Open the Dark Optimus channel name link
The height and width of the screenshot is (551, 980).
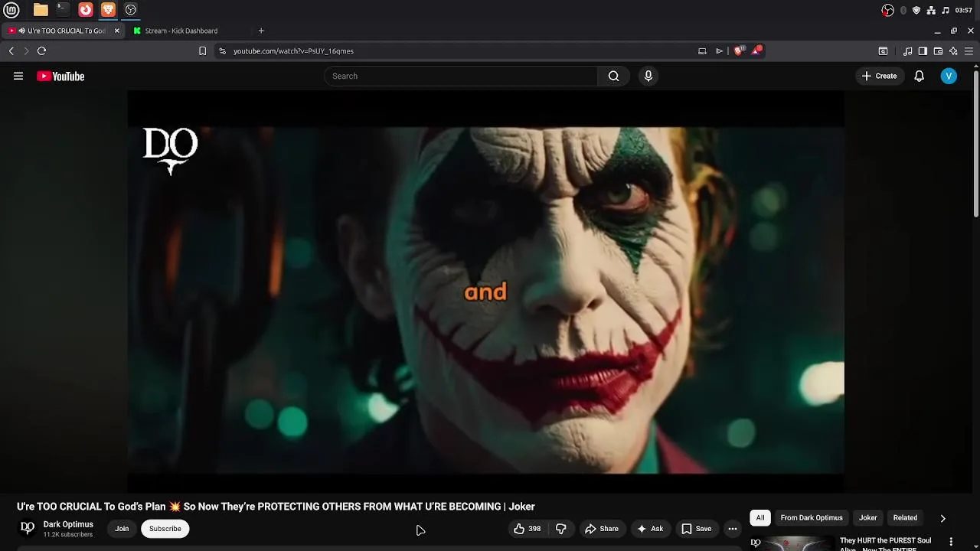[x=68, y=524]
